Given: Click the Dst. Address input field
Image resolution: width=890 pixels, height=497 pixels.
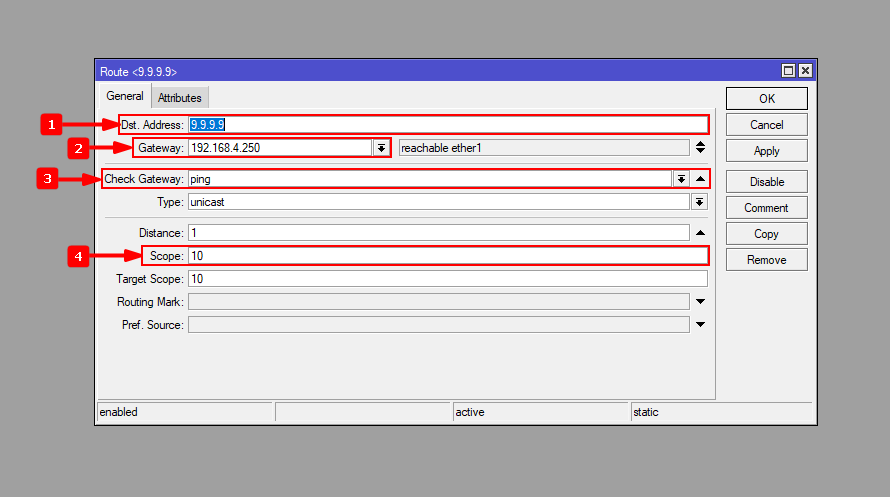Looking at the screenshot, I should point(447,125).
